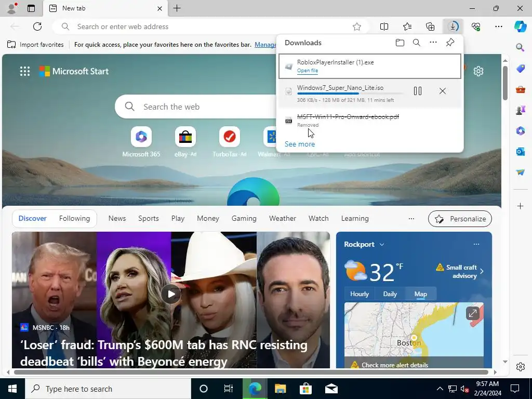The width and height of the screenshot is (532, 399).
Task: Select removed MSFT-Win11-Pro-Onward-ebook.pdf entry
Action: click(x=369, y=121)
